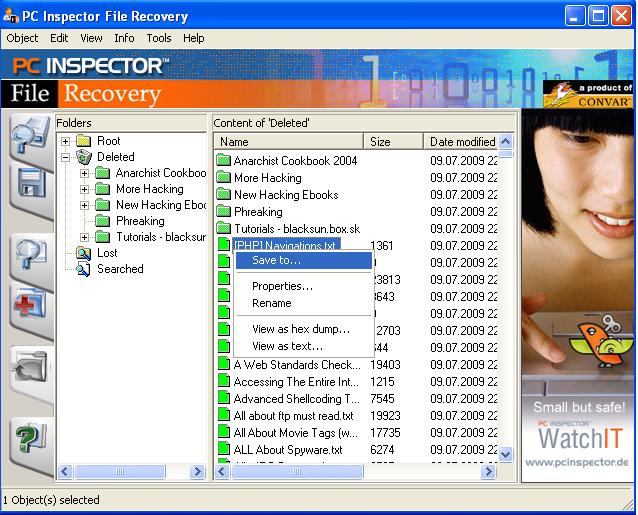The width and height of the screenshot is (638, 515).
Task: Click the Root folder icon in tree
Action: [84, 141]
